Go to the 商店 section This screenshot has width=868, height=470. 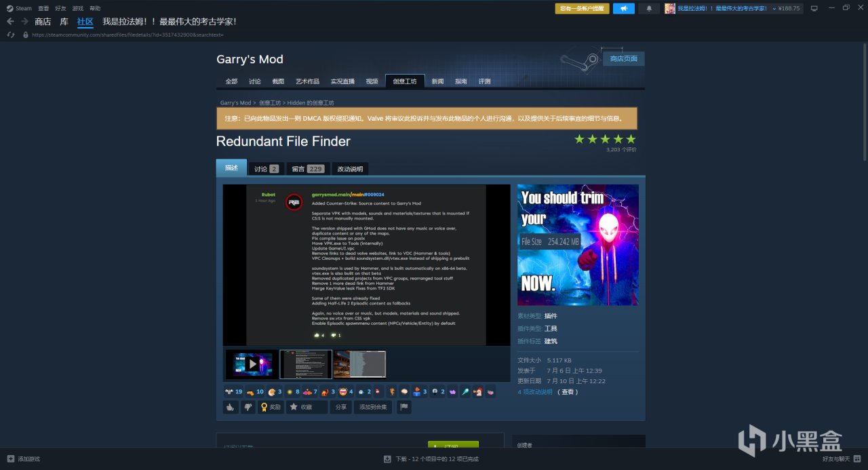pos(43,22)
